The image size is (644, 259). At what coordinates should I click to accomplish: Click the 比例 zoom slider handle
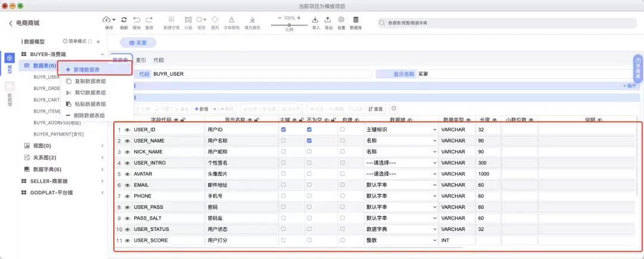[289, 25]
